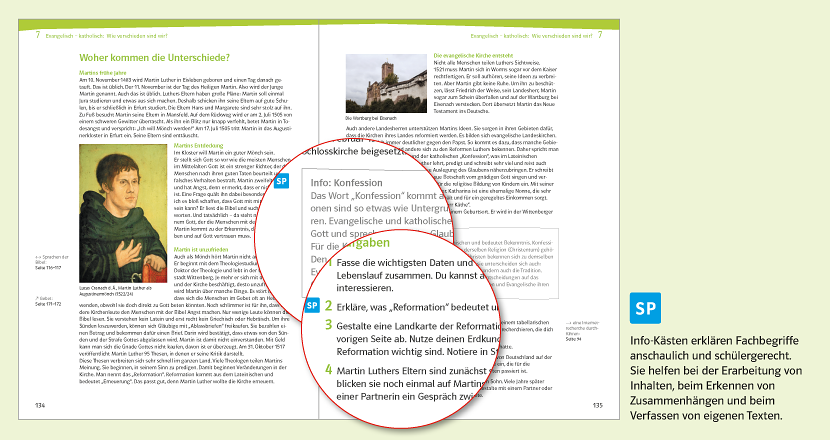Select the Martin Luther portrait painting
830x440 pixels.
coord(123,213)
